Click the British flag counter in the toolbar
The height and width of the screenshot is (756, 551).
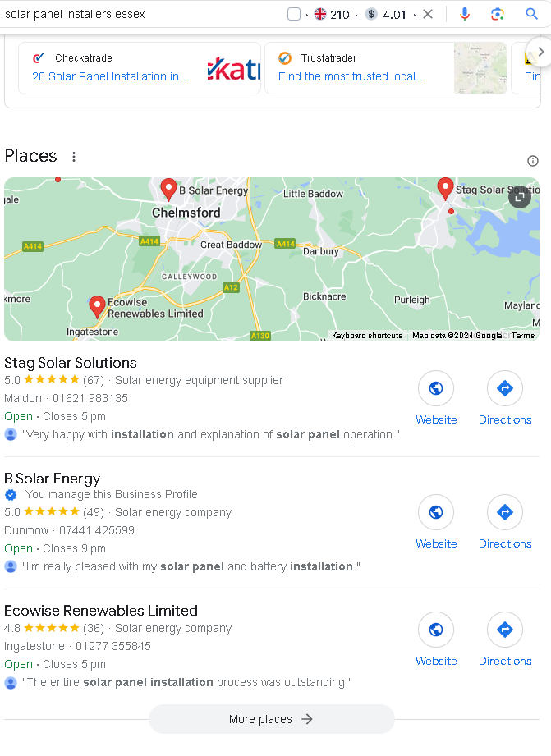click(x=324, y=14)
